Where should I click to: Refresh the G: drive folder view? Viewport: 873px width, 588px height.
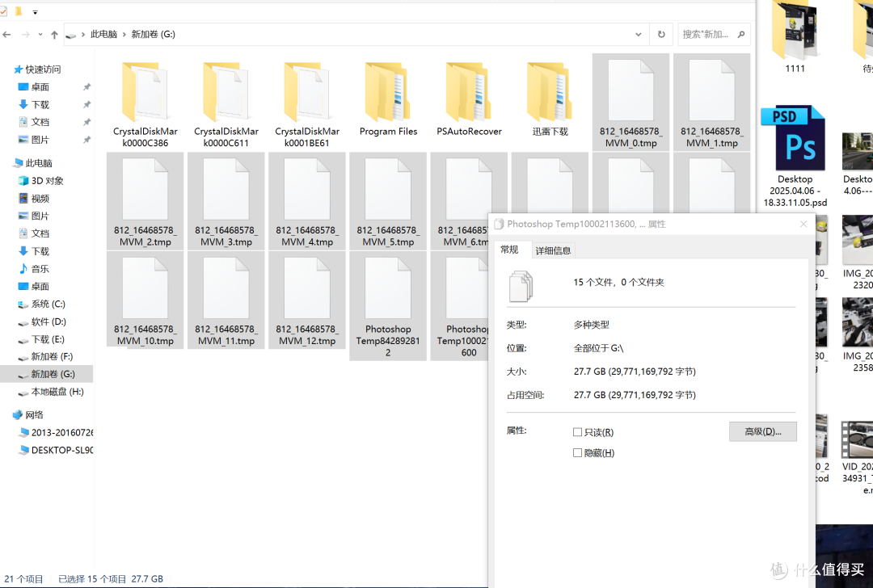[661, 35]
